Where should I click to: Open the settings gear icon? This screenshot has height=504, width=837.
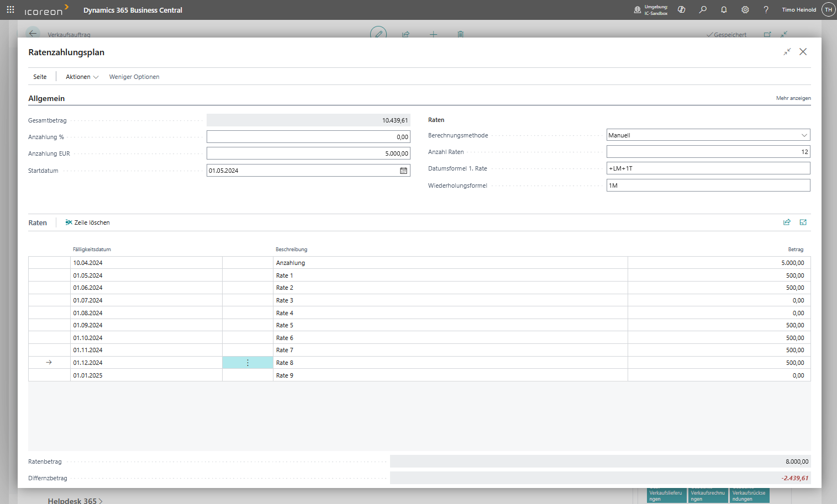tap(745, 10)
